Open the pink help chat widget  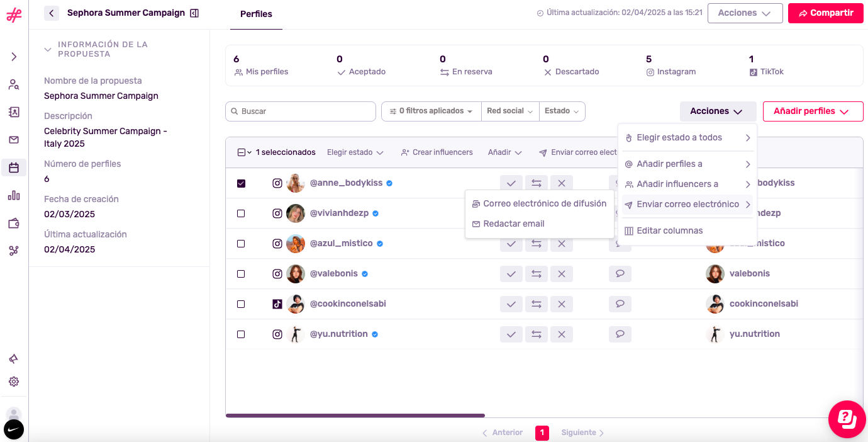click(x=847, y=419)
